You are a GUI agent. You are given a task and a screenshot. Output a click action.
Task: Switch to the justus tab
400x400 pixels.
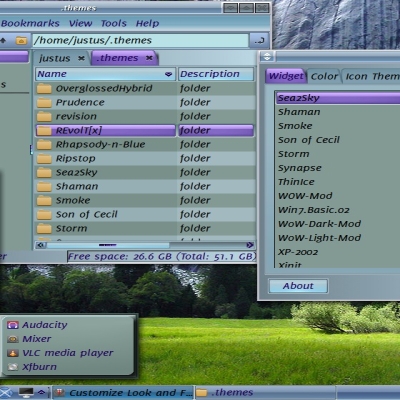click(x=55, y=58)
